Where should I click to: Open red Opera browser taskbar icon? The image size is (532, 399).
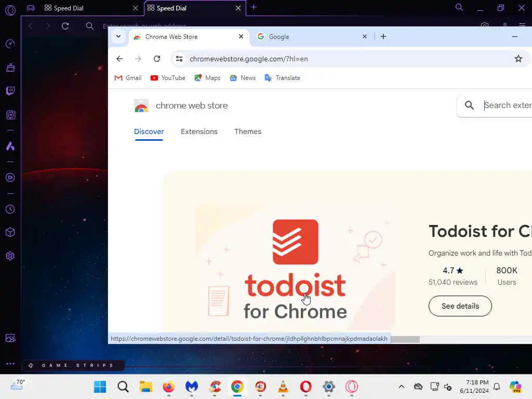point(305,387)
